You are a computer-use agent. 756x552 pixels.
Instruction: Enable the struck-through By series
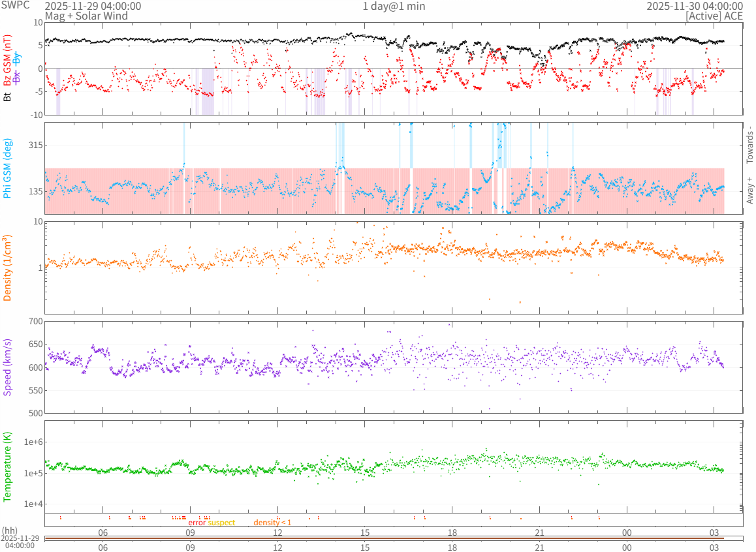18,59
